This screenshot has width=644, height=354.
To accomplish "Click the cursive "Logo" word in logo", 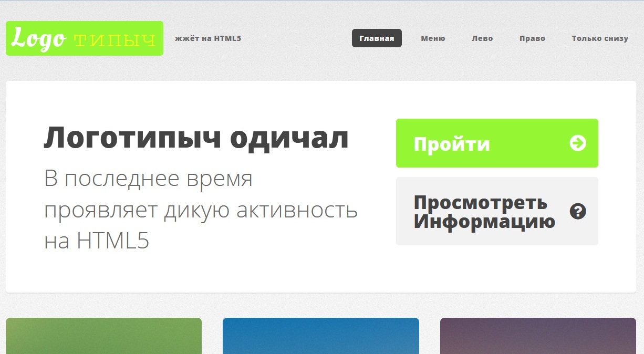I will tap(39, 39).
